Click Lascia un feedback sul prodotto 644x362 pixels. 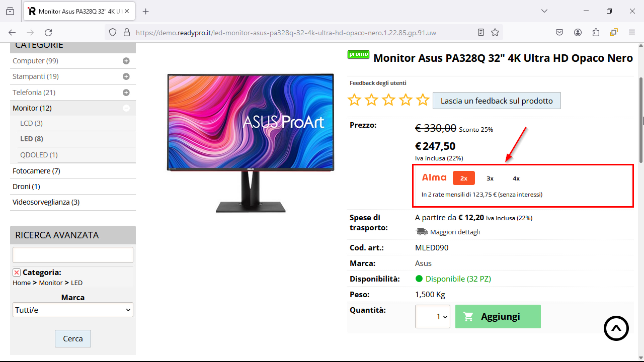pos(497,101)
